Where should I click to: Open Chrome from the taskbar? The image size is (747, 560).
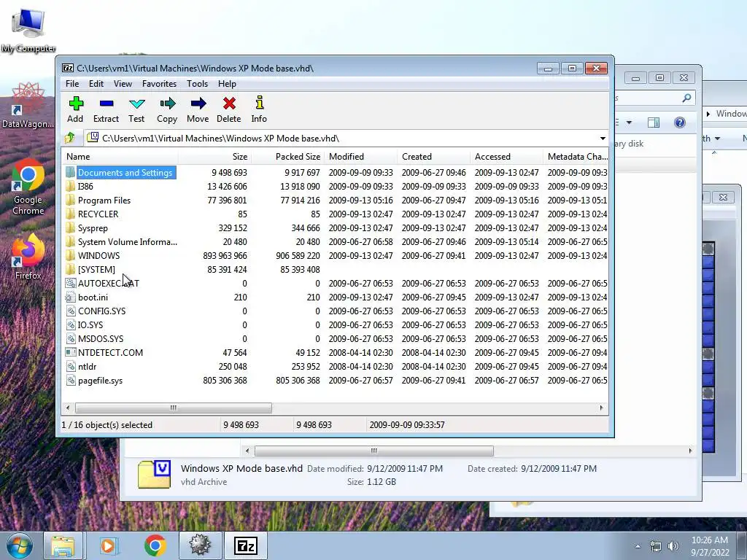[155, 545]
